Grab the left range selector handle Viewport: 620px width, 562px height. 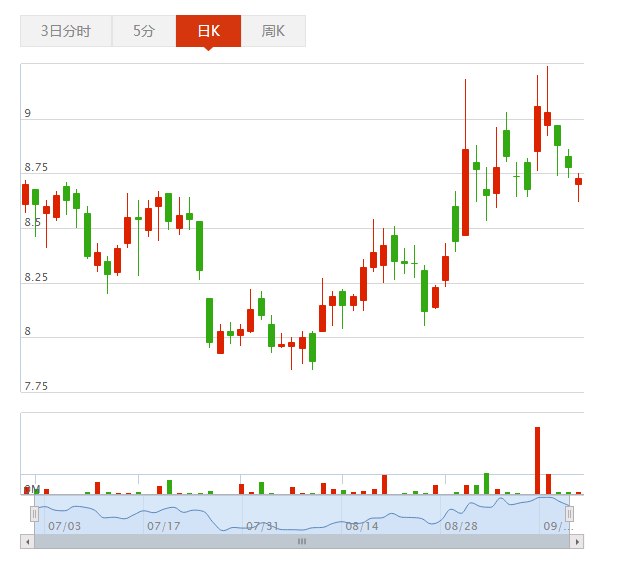(34, 514)
